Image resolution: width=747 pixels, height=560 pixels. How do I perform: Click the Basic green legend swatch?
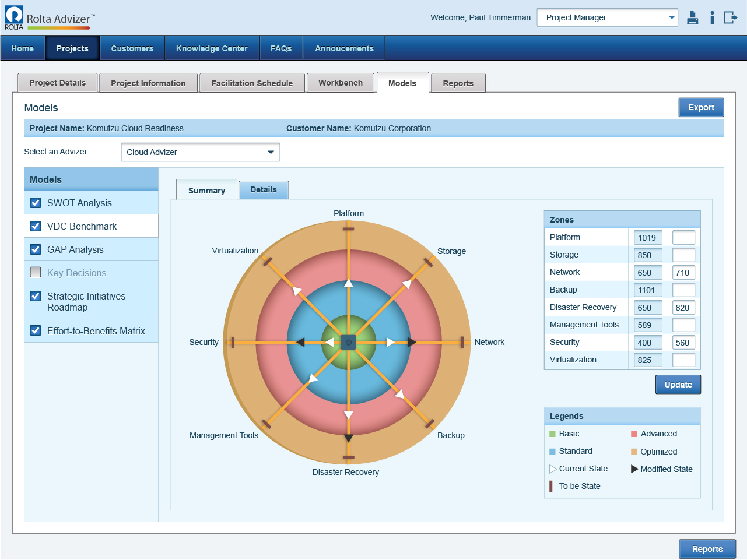point(552,434)
